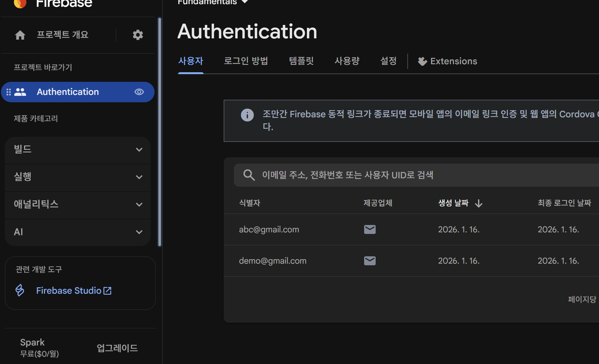Open the Extensions tab
Viewport: 599px width, 364px height.
pyautogui.click(x=447, y=61)
